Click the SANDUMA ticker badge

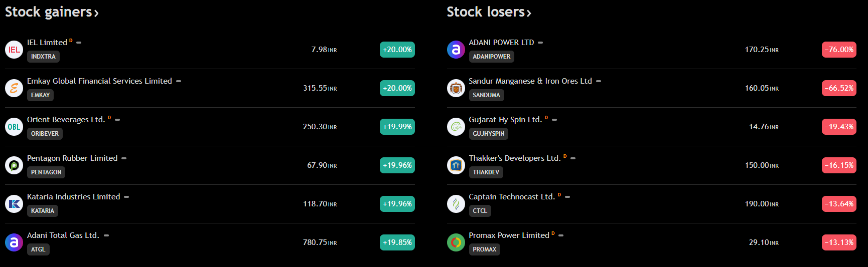[487, 95]
